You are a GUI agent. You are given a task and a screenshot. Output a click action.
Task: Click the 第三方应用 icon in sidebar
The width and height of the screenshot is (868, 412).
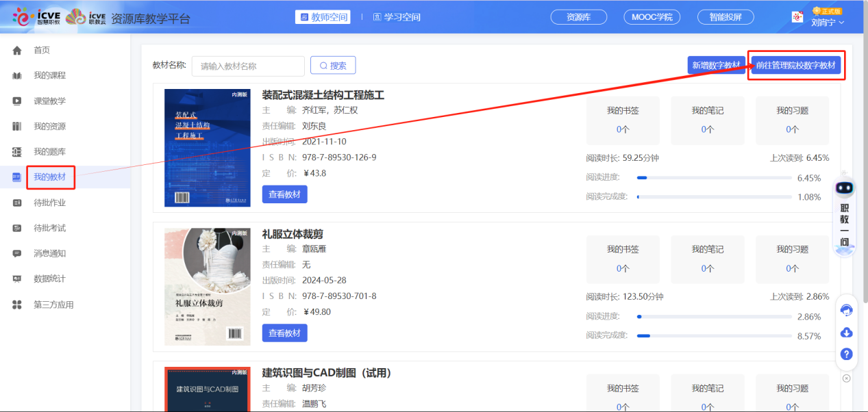click(x=17, y=305)
